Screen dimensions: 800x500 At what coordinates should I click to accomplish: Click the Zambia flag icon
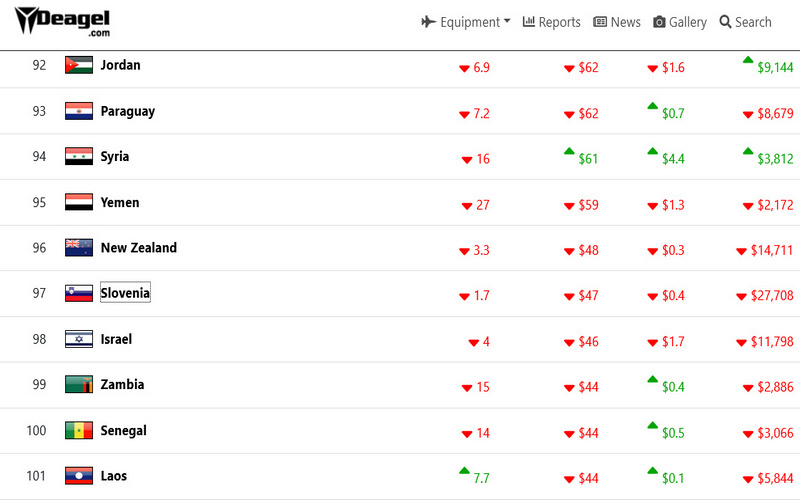pyautogui.click(x=79, y=385)
